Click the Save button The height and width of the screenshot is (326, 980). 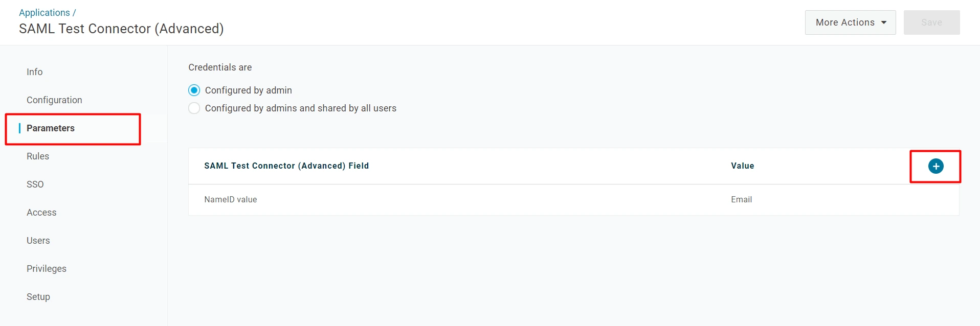pos(931,22)
